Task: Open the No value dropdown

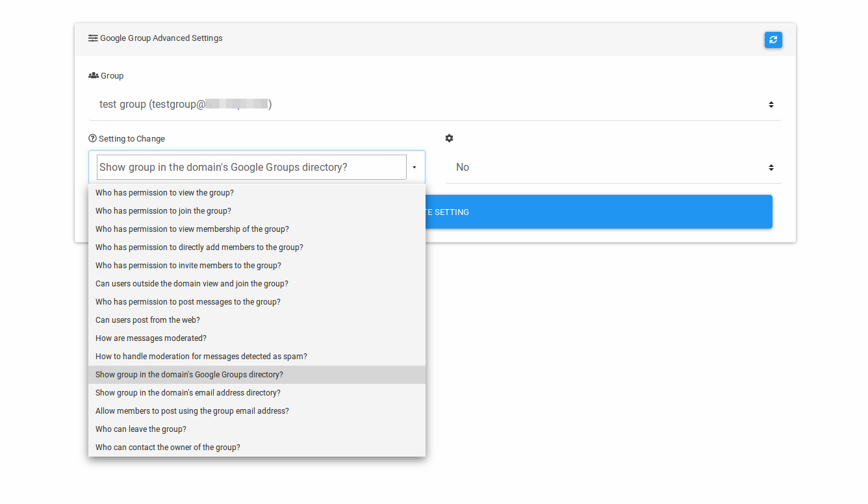Action: pos(613,168)
